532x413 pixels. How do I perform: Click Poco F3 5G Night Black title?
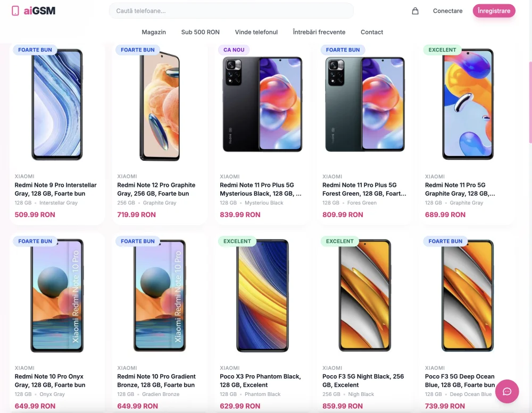pyautogui.click(x=363, y=381)
